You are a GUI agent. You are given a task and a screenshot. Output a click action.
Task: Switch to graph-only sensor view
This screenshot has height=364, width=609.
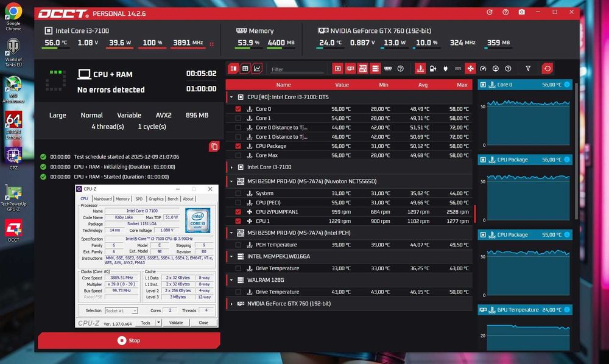point(257,69)
